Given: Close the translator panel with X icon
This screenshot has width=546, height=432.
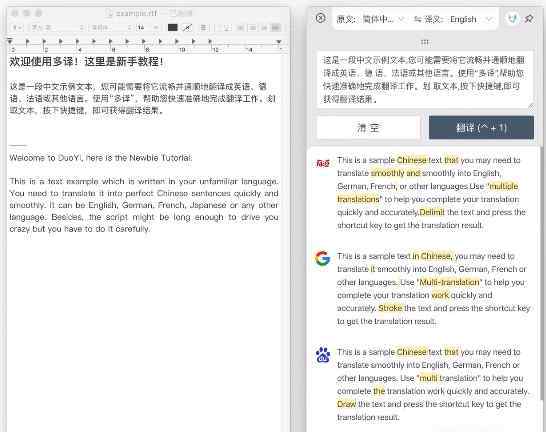Looking at the screenshot, I should (x=320, y=18).
